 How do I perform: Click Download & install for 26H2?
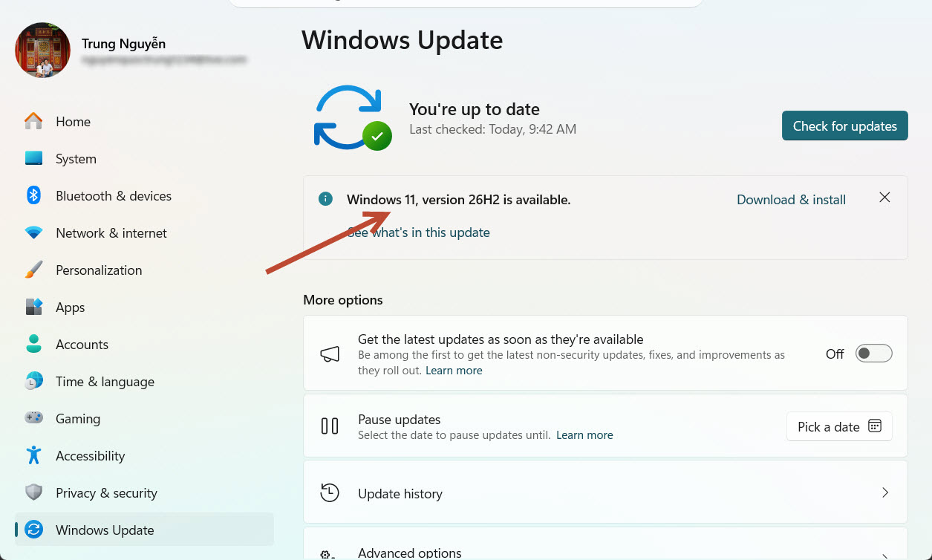click(791, 200)
